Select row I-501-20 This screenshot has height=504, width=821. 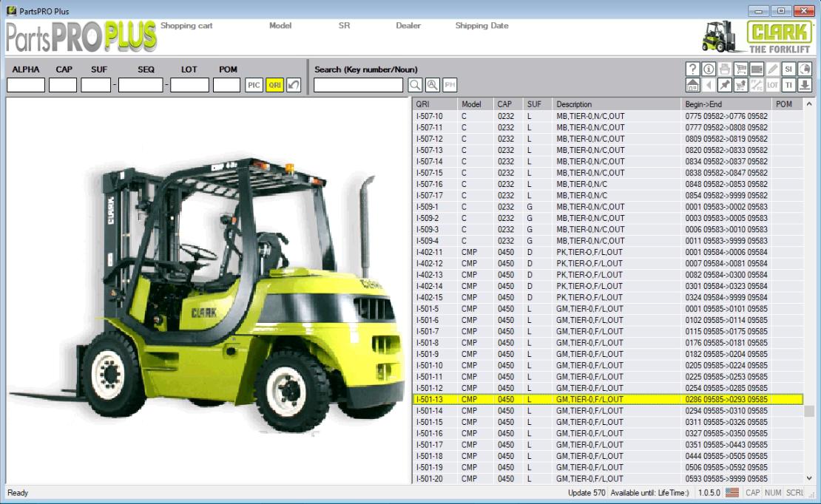(x=607, y=478)
